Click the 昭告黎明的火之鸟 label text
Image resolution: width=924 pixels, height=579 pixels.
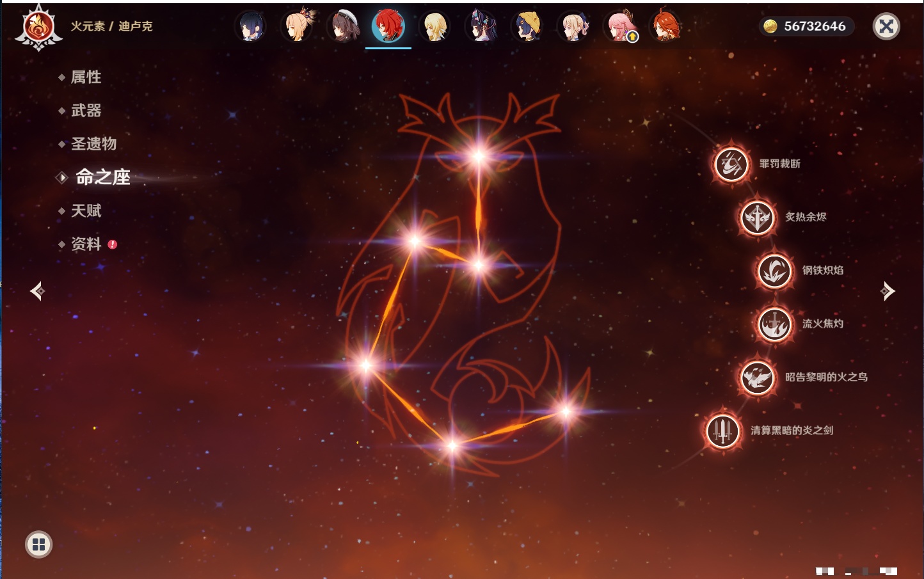point(826,377)
